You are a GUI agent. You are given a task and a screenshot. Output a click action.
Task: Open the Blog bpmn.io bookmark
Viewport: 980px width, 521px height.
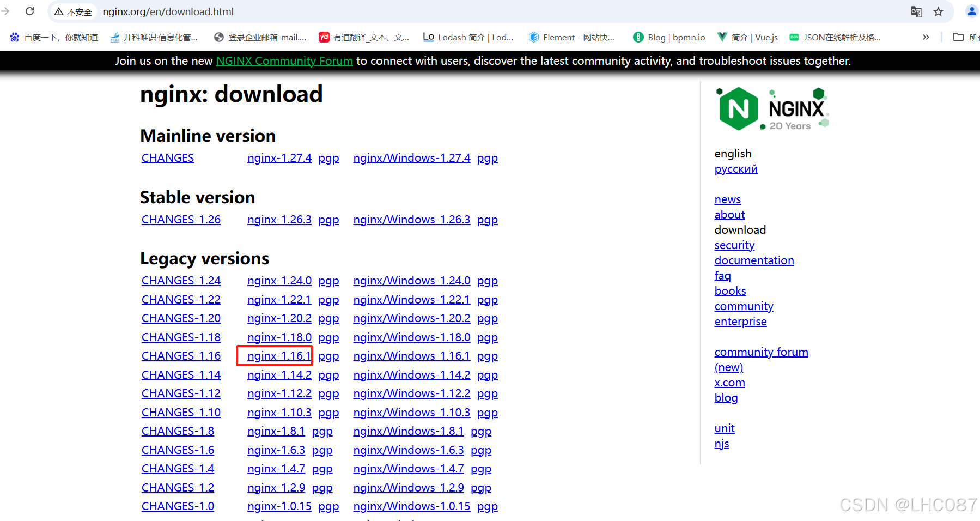[x=669, y=37]
